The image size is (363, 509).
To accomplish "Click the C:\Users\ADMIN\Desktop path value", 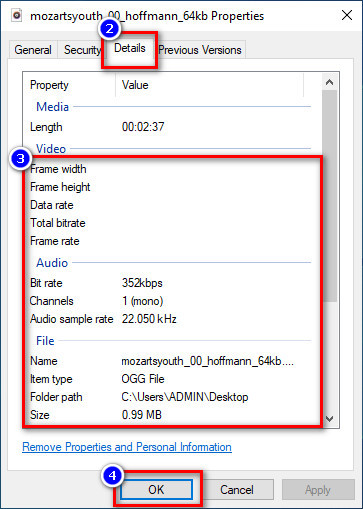I will point(185,397).
